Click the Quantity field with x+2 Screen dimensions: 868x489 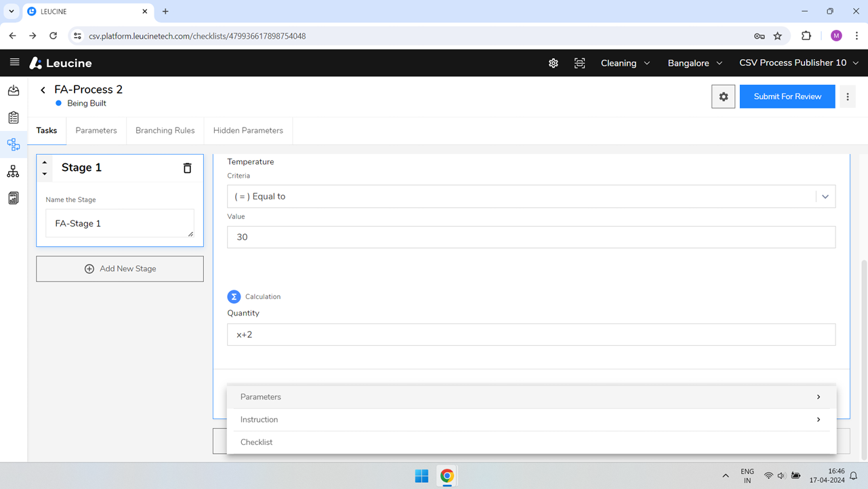click(x=531, y=334)
